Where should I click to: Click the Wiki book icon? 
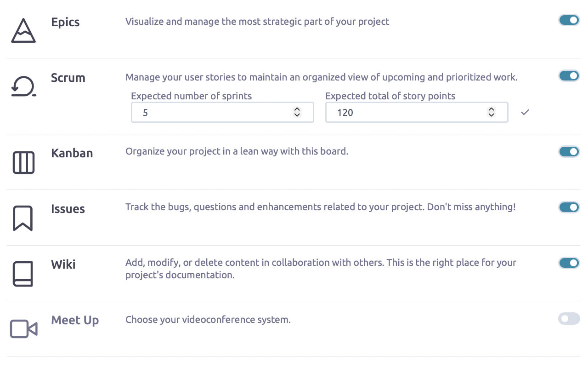point(23,274)
